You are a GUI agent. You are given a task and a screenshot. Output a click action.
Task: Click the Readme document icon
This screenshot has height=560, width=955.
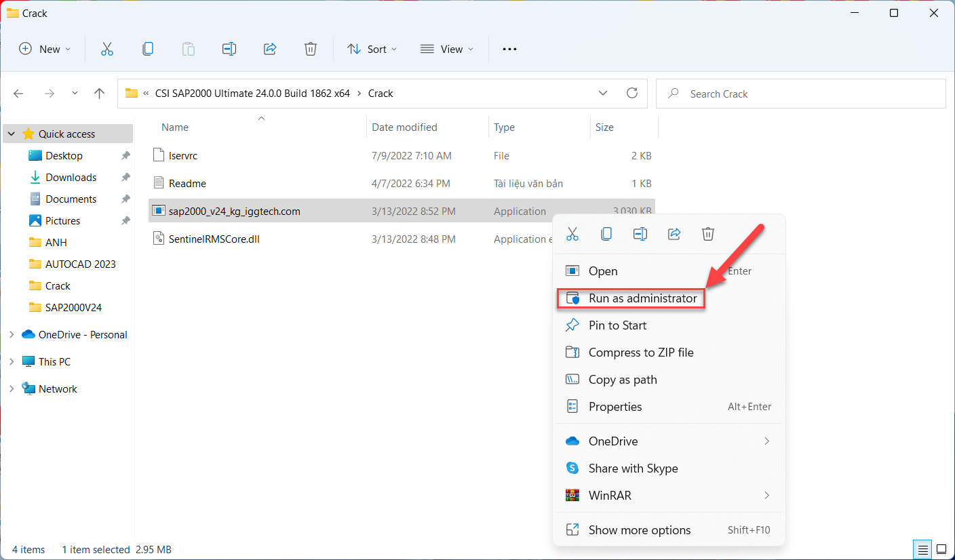(159, 183)
